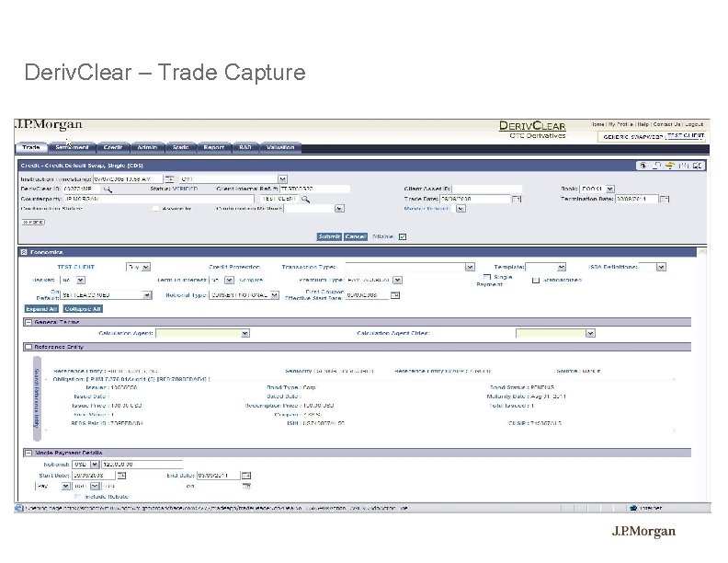Click the Cancel button
The image size is (728, 563).
click(x=356, y=237)
